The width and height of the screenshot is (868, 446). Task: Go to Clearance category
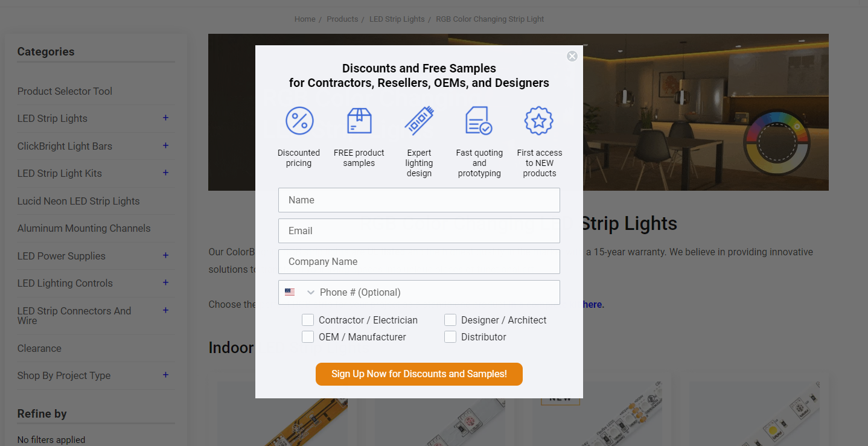point(39,348)
